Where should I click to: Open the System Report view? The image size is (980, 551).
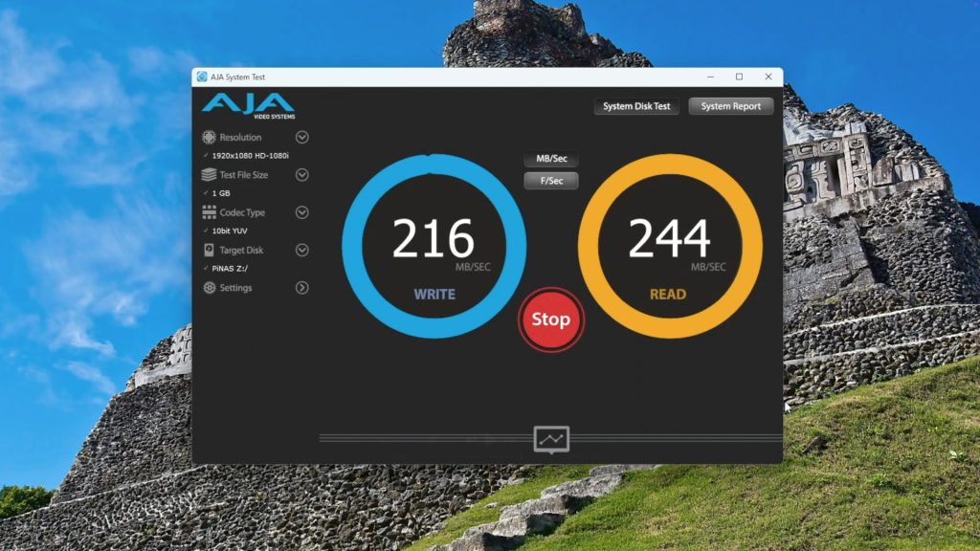click(730, 106)
